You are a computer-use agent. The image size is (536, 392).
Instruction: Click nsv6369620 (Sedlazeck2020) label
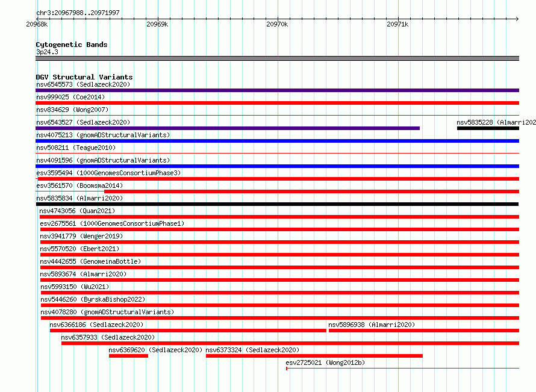coord(155,350)
